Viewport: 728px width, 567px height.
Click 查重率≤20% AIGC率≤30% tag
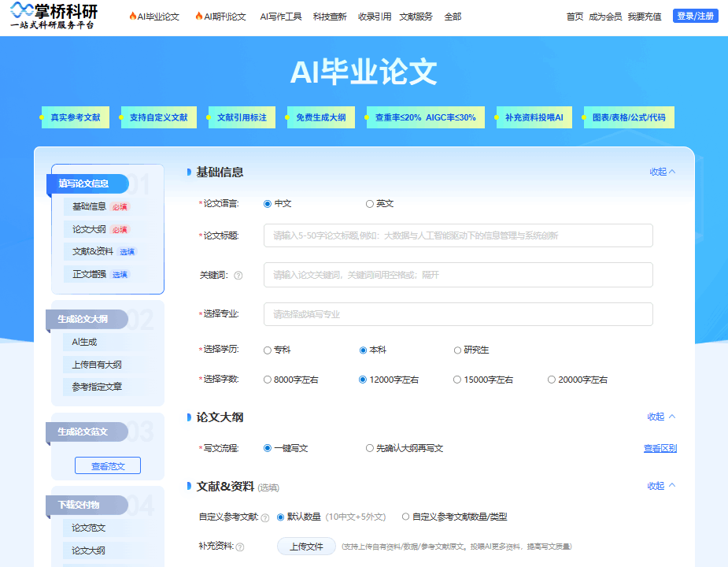click(425, 117)
